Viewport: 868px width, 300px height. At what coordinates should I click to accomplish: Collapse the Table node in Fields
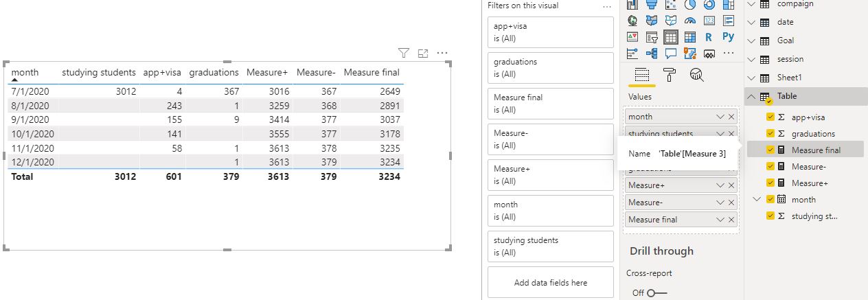751,96
